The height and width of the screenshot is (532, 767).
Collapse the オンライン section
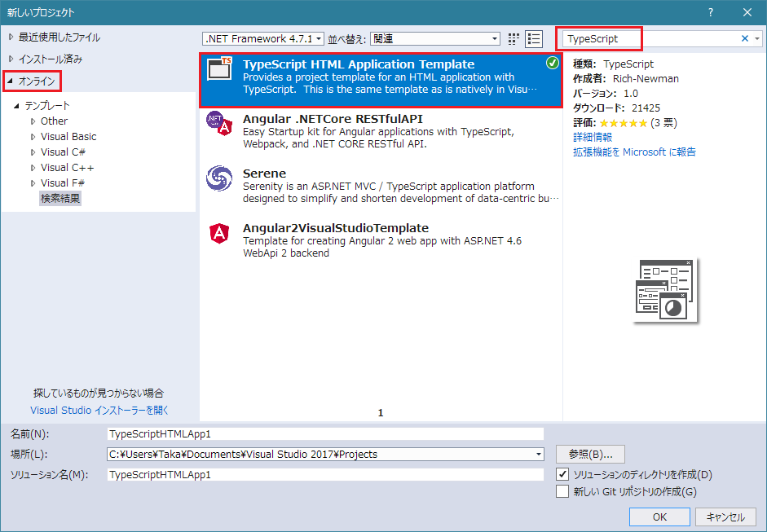pyautogui.click(x=11, y=81)
